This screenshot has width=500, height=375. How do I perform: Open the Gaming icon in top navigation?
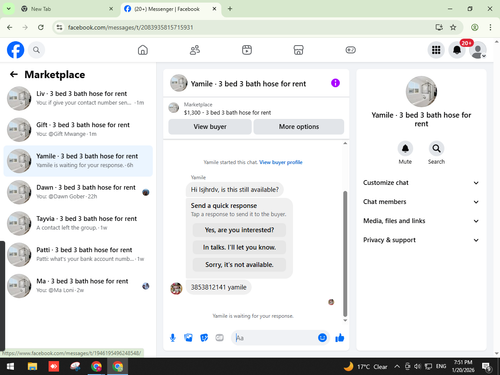(350, 50)
